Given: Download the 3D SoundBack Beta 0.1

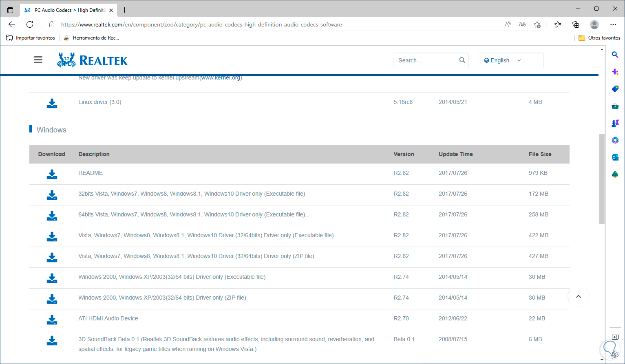Looking at the screenshot, I should (52, 341).
